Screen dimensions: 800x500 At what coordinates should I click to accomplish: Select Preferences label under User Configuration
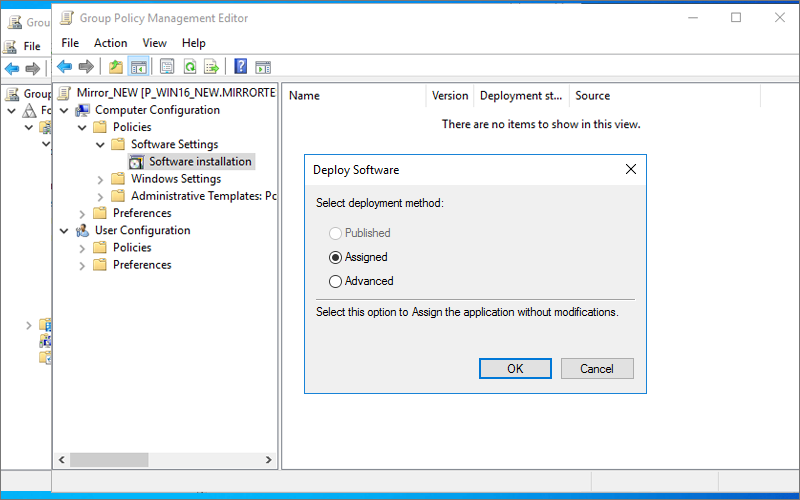pyautogui.click(x=142, y=265)
